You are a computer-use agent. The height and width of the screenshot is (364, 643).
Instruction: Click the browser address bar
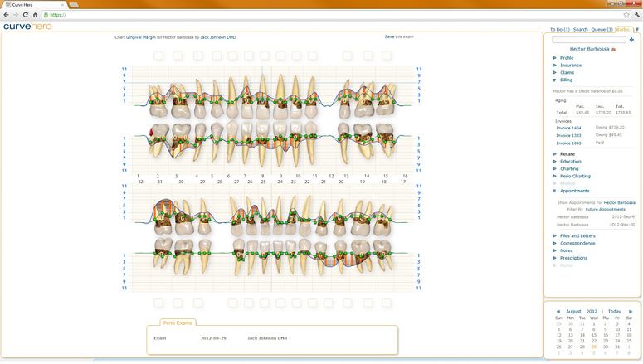point(332,15)
